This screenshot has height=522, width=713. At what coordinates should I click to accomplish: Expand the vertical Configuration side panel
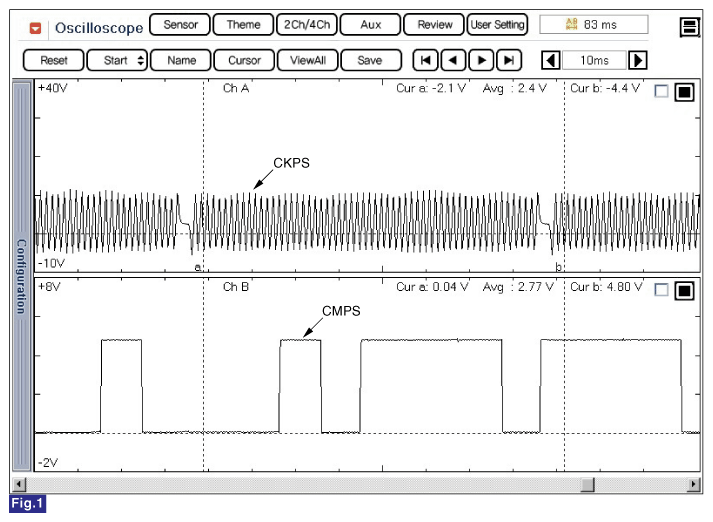click(20, 276)
